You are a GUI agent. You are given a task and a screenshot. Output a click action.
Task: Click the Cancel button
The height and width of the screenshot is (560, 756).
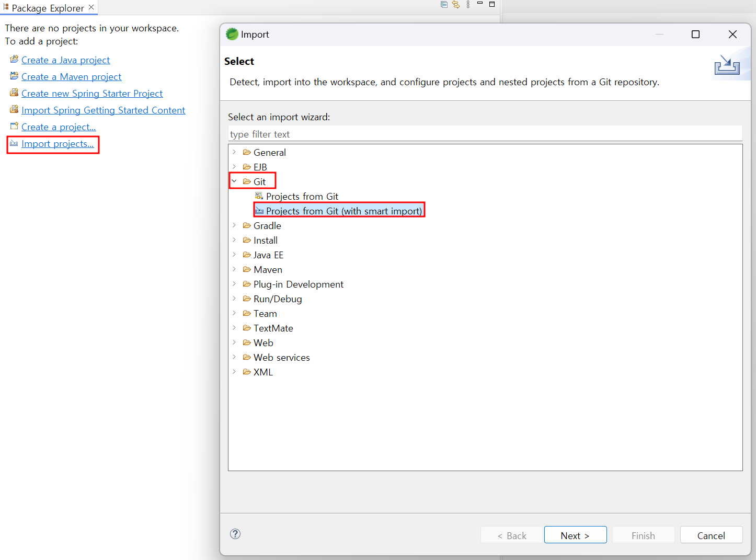711,535
